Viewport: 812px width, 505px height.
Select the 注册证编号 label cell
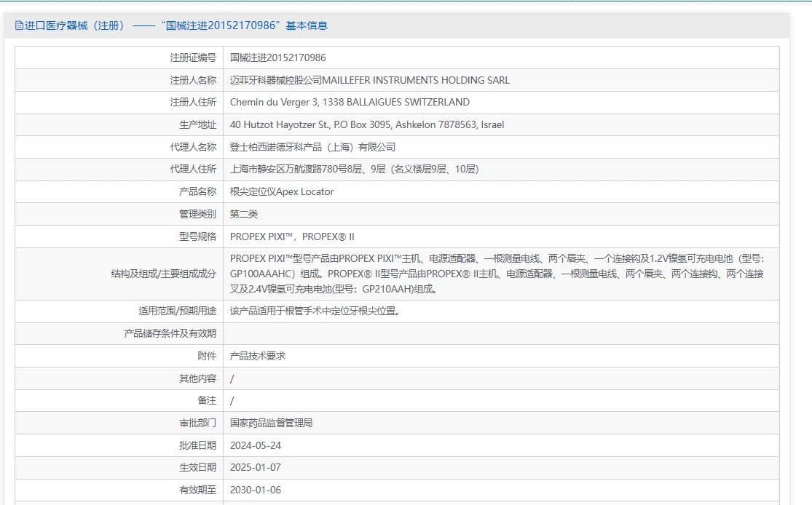point(119,57)
